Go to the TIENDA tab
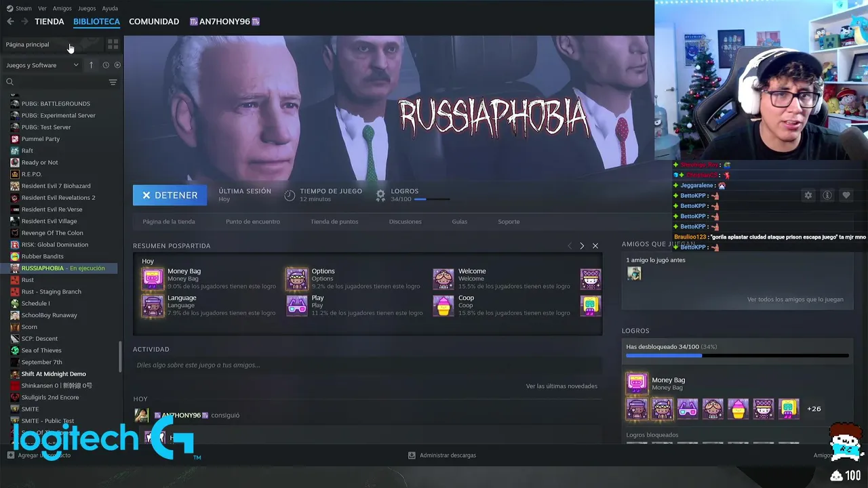This screenshot has width=868, height=488. (x=50, y=22)
